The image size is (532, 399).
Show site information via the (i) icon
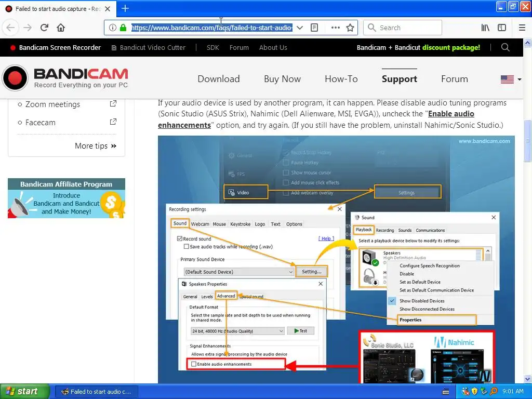pyautogui.click(x=113, y=28)
